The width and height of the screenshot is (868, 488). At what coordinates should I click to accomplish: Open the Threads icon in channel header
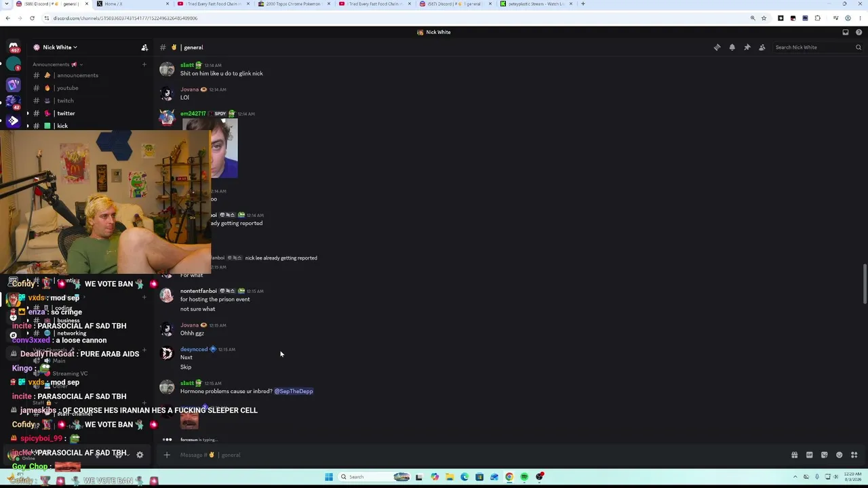click(717, 47)
